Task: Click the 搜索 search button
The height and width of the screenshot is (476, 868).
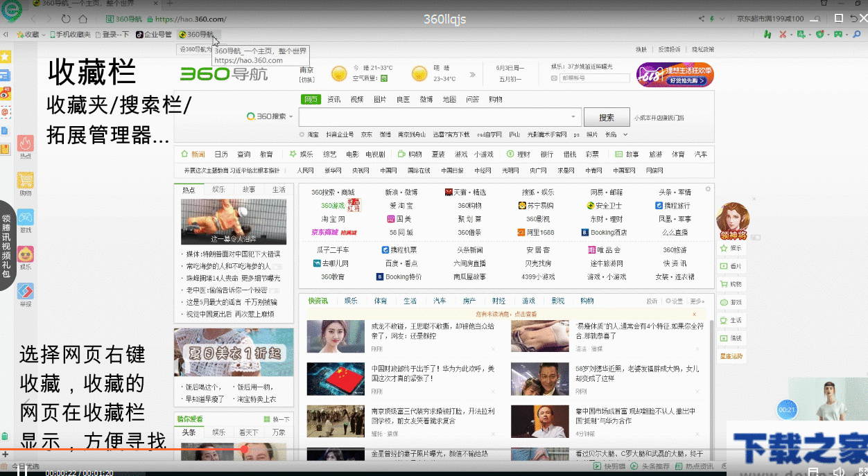Action: point(606,117)
